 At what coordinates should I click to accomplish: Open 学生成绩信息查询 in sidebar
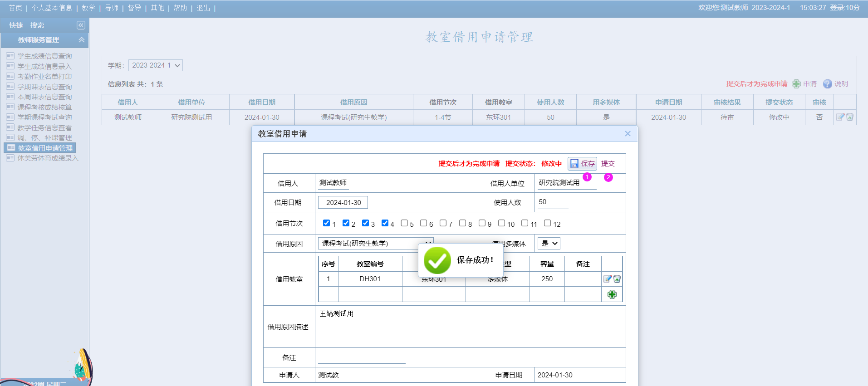(44, 56)
